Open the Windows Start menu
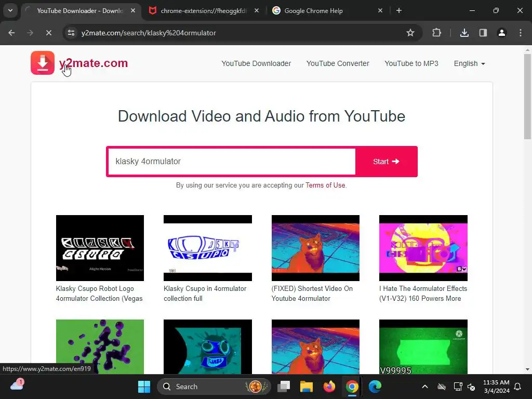The height and width of the screenshot is (399, 532). [144, 387]
